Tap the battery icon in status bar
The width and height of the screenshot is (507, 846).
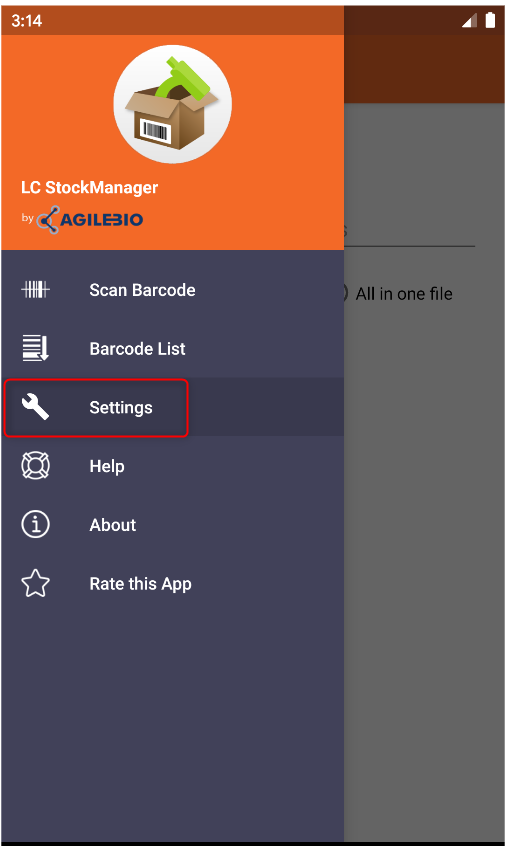(x=490, y=21)
